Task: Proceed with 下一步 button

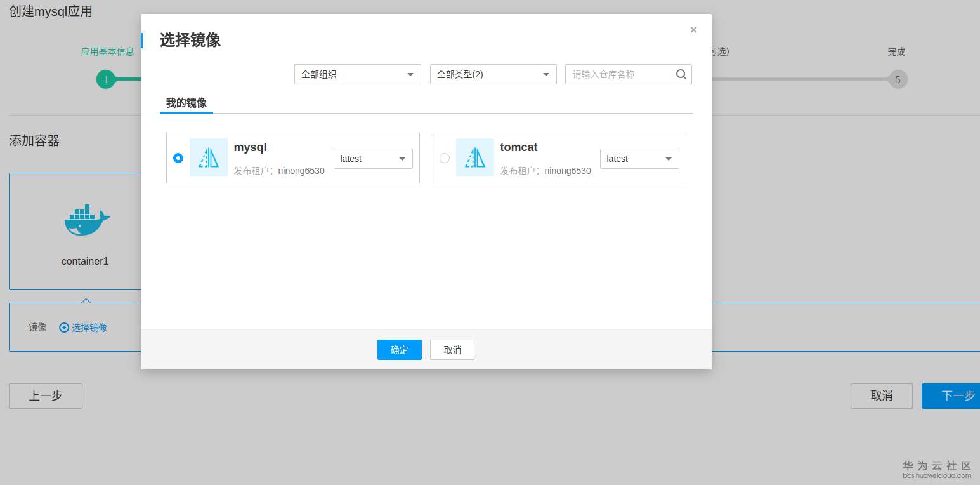Action: pyautogui.click(x=951, y=396)
